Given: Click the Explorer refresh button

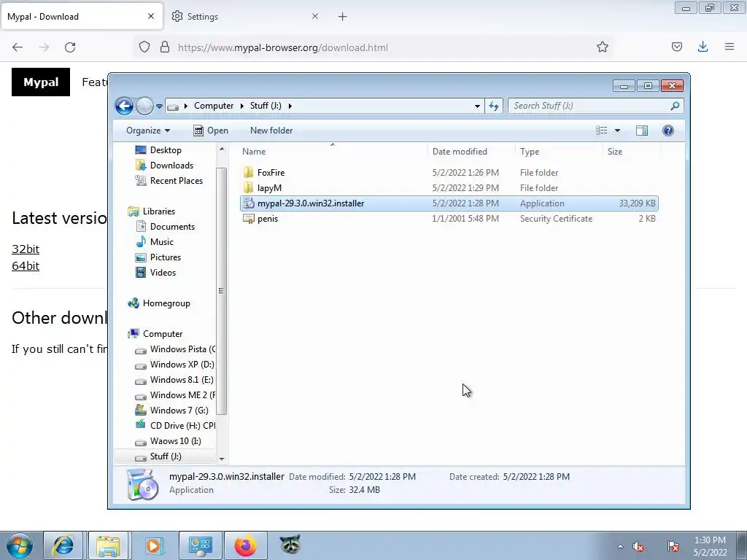Looking at the screenshot, I should (494, 106).
